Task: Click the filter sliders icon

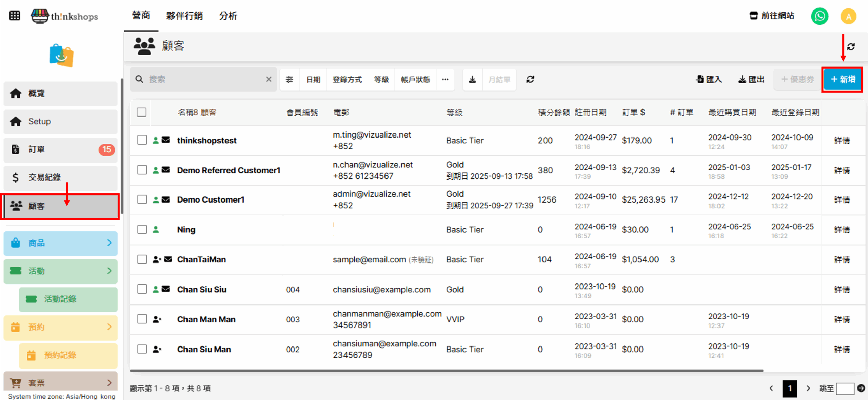Action: click(x=289, y=79)
